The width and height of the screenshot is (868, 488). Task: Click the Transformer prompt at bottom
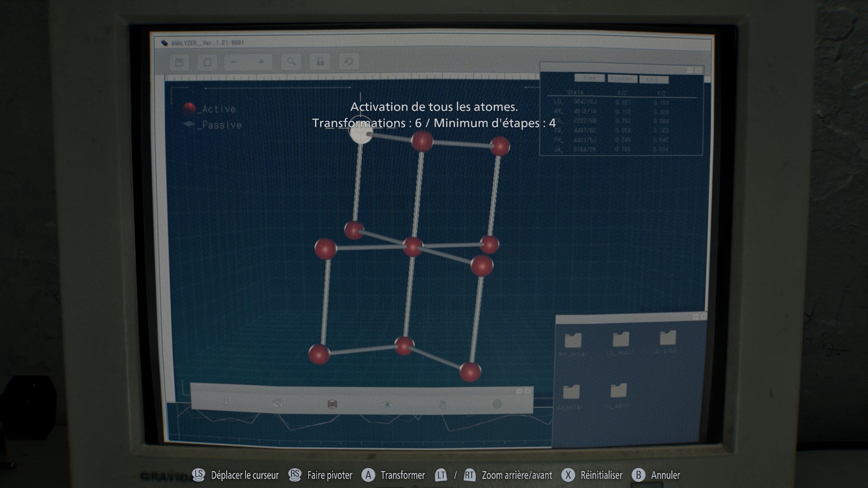pos(402,475)
